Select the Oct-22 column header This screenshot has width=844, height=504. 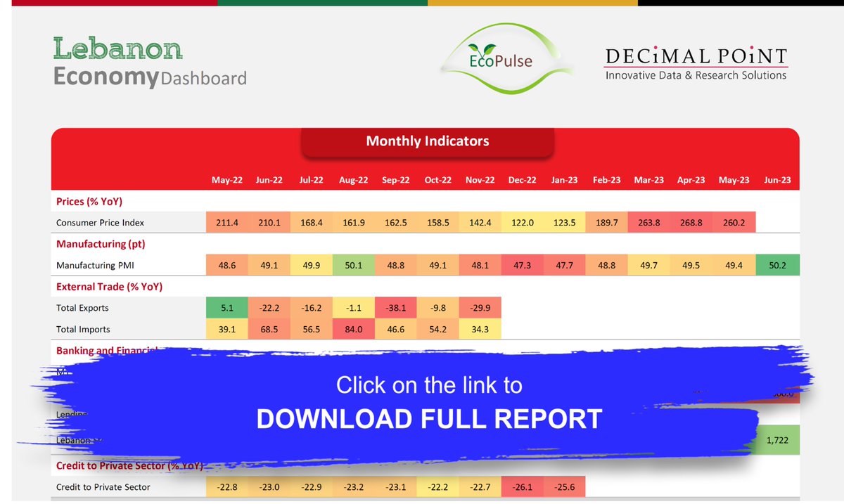point(437,180)
